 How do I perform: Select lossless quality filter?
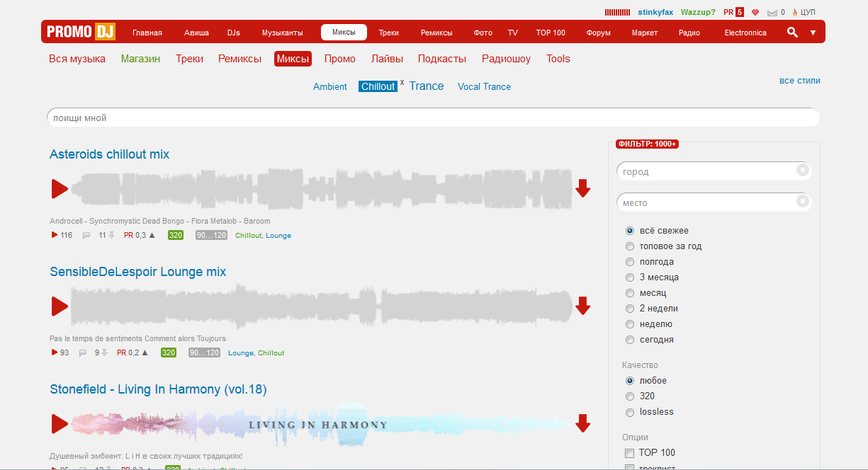tap(629, 411)
